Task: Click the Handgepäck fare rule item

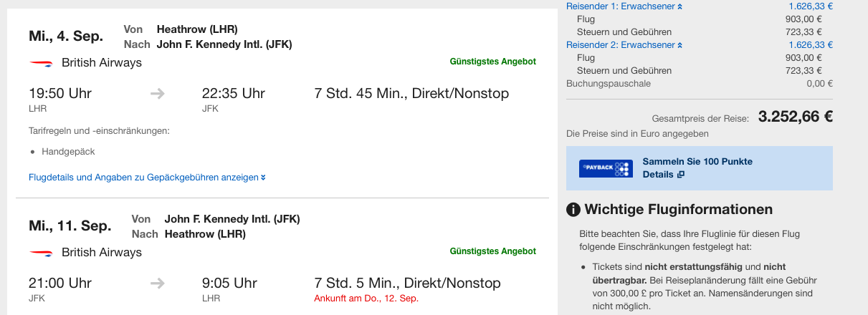Action: tap(68, 152)
